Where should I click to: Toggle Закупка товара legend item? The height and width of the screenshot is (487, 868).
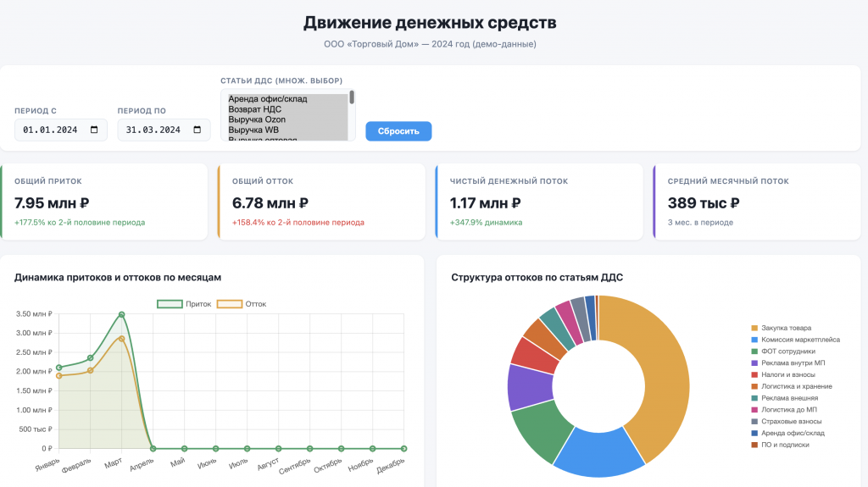(x=781, y=328)
